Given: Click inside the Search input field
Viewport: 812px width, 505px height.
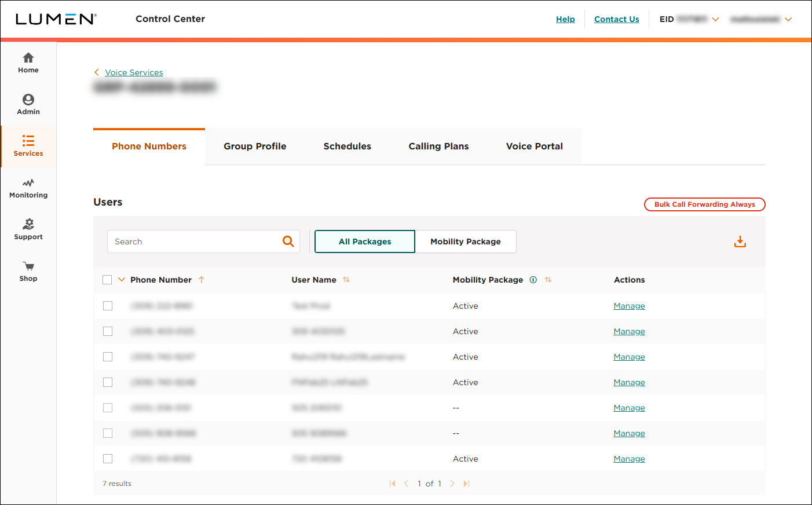Looking at the screenshot, I should 191,241.
